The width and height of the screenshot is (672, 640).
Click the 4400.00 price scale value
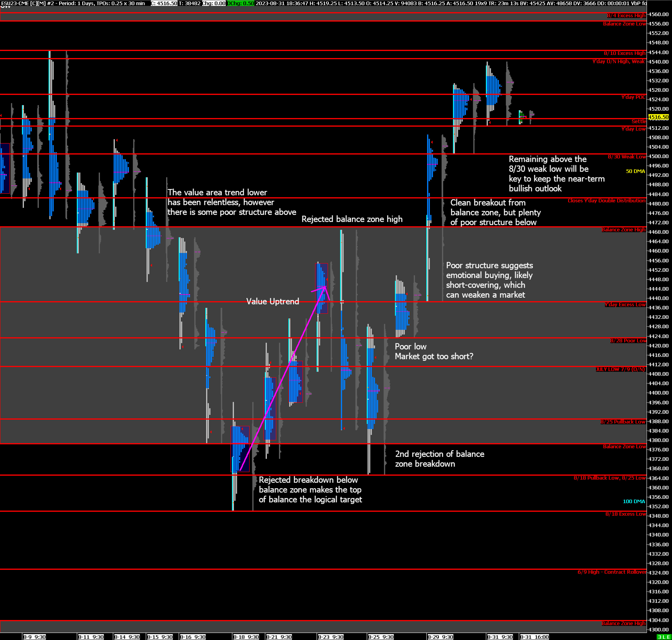[658, 393]
